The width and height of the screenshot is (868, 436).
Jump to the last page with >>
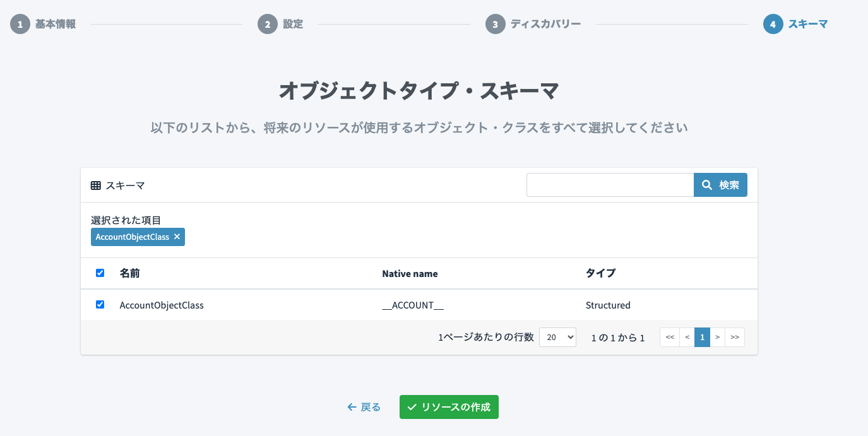735,337
